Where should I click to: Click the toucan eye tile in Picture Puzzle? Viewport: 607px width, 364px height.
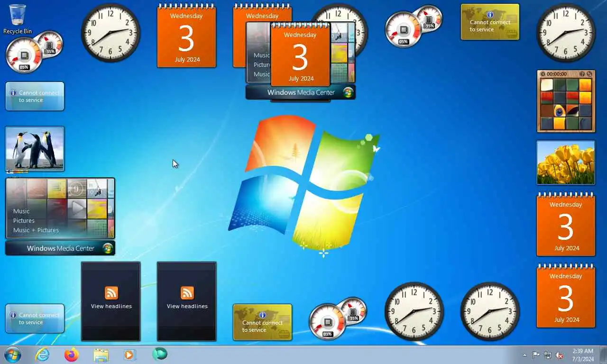pos(559,110)
